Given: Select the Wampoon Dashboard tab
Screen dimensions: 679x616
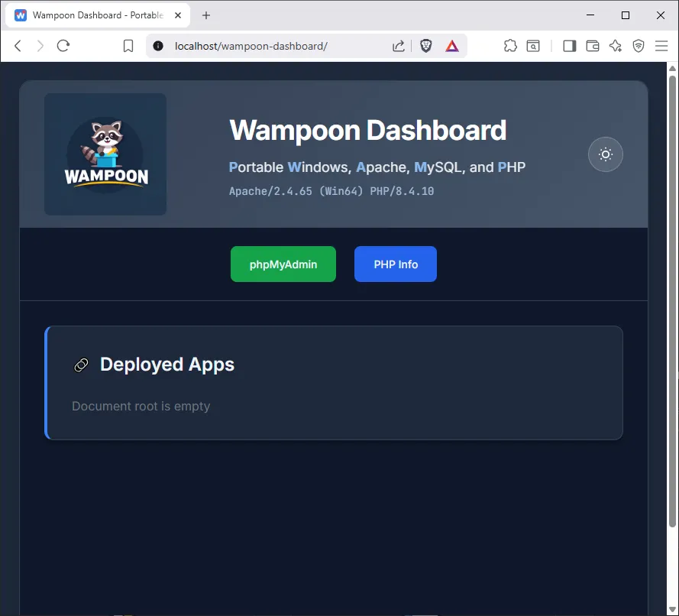Looking at the screenshot, I should (x=98, y=15).
